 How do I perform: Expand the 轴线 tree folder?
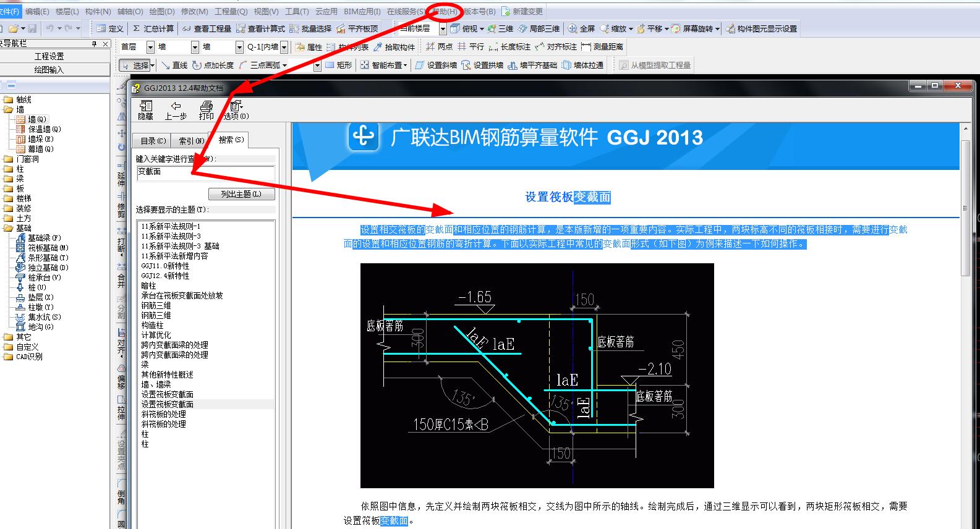coord(8,99)
